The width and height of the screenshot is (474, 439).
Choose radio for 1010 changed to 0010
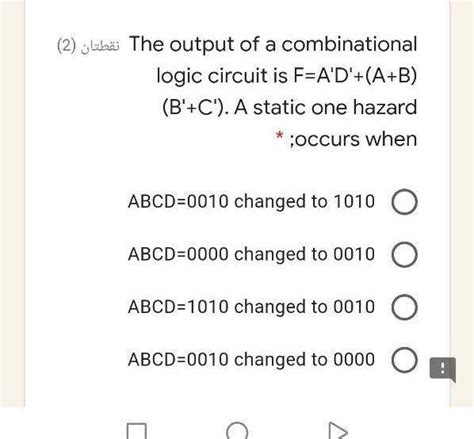[404, 307]
